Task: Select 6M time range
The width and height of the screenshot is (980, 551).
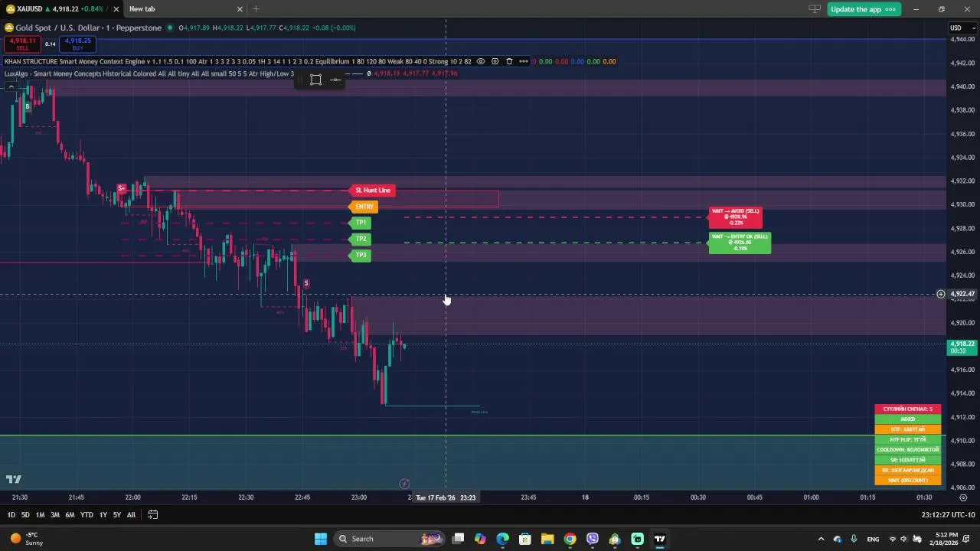Action: click(x=70, y=515)
